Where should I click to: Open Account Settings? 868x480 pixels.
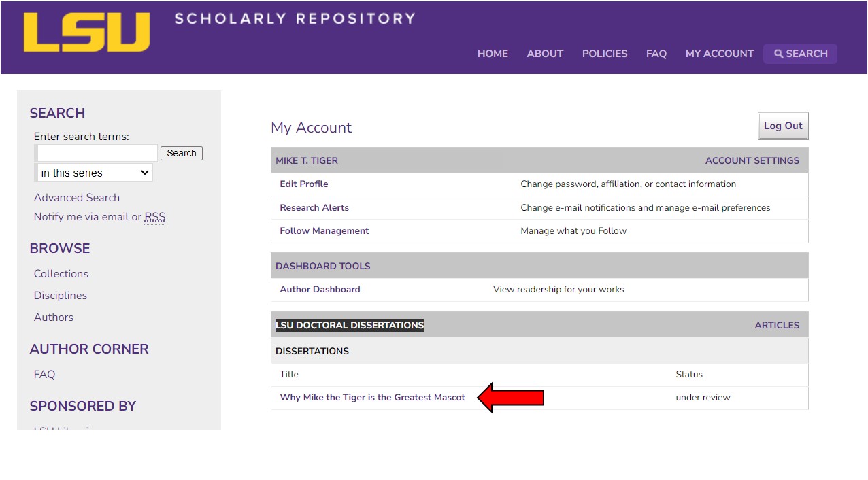click(x=752, y=160)
